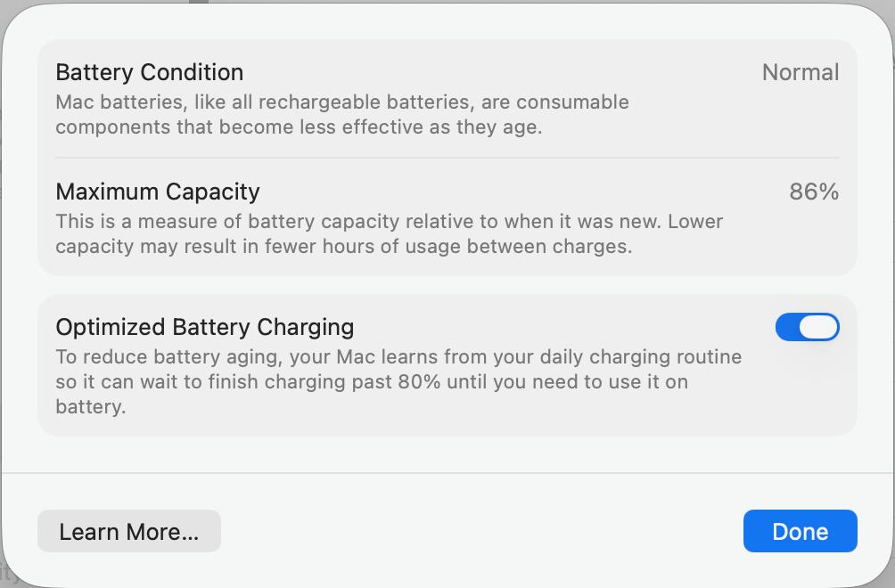Click the Done button
The width and height of the screenshot is (895, 588).
pyautogui.click(x=800, y=532)
